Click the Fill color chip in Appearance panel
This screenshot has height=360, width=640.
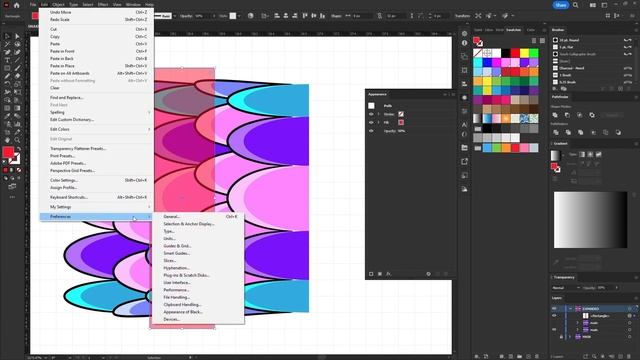pos(401,122)
